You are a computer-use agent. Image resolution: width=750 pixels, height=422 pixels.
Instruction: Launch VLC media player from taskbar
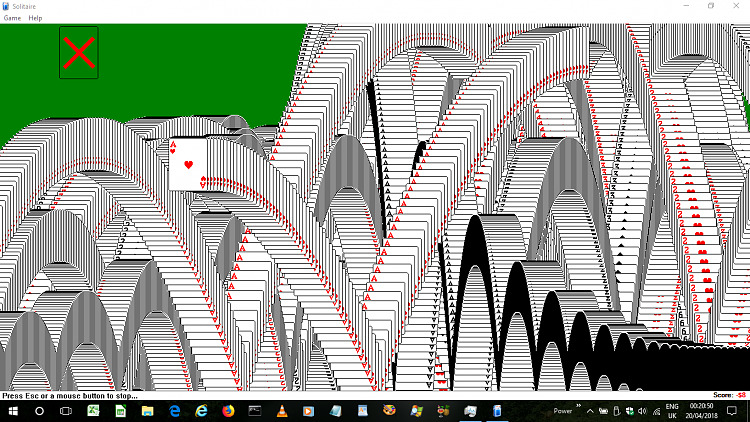tap(282, 411)
